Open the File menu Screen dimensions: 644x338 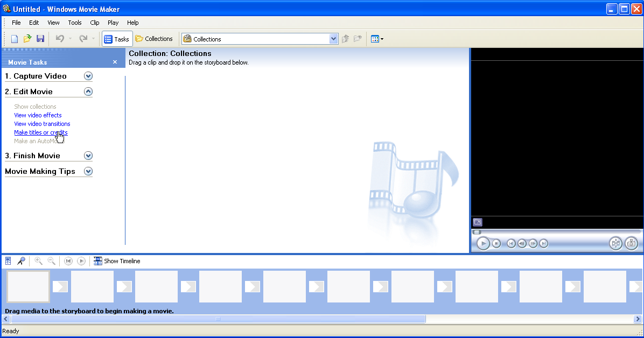17,23
